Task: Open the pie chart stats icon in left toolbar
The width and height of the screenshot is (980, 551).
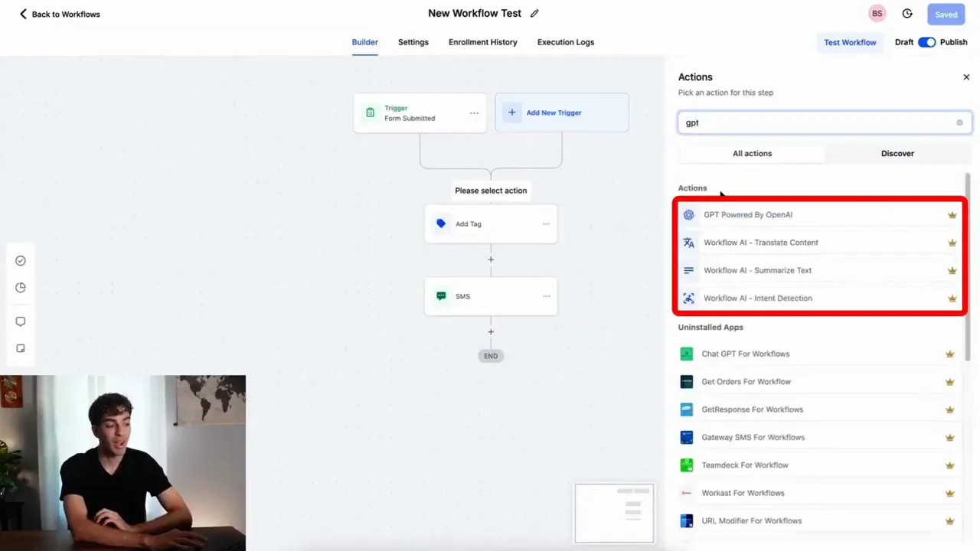Action: (21, 288)
